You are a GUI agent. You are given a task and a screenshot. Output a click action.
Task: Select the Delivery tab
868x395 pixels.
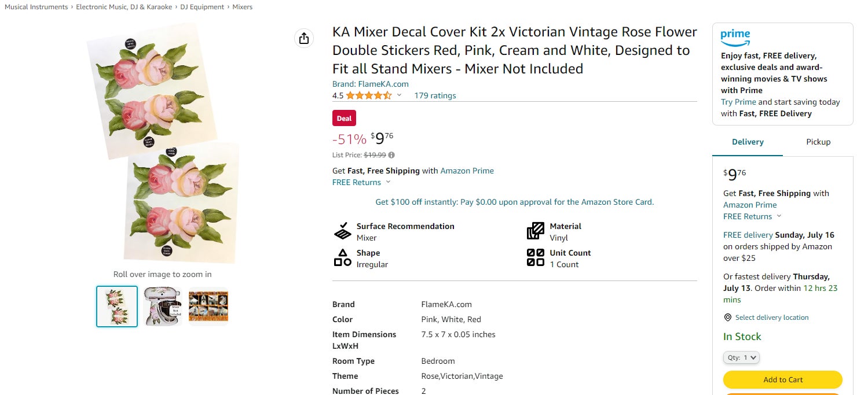coord(747,142)
